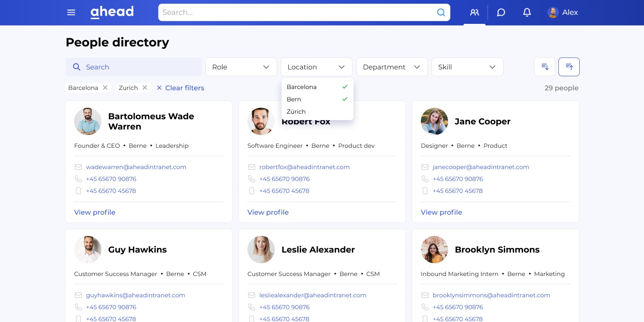Click Alex's profile avatar
This screenshot has width=644, height=322.
[553, 12]
